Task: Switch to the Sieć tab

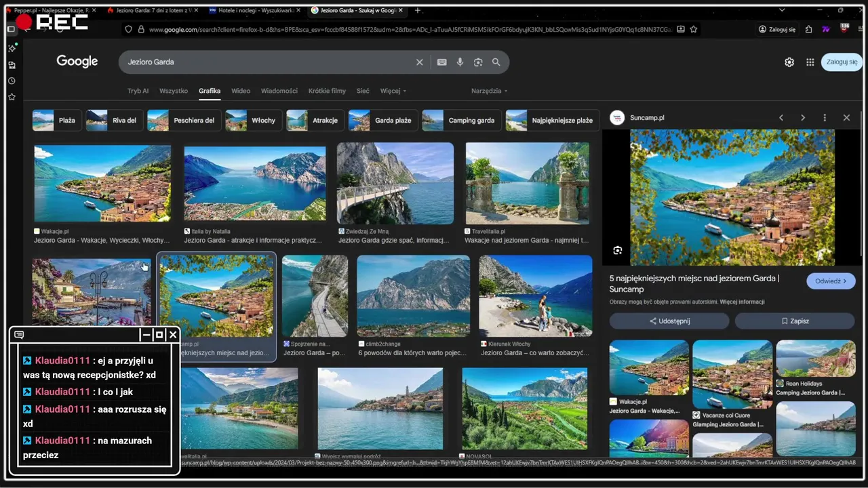Action: (x=363, y=91)
